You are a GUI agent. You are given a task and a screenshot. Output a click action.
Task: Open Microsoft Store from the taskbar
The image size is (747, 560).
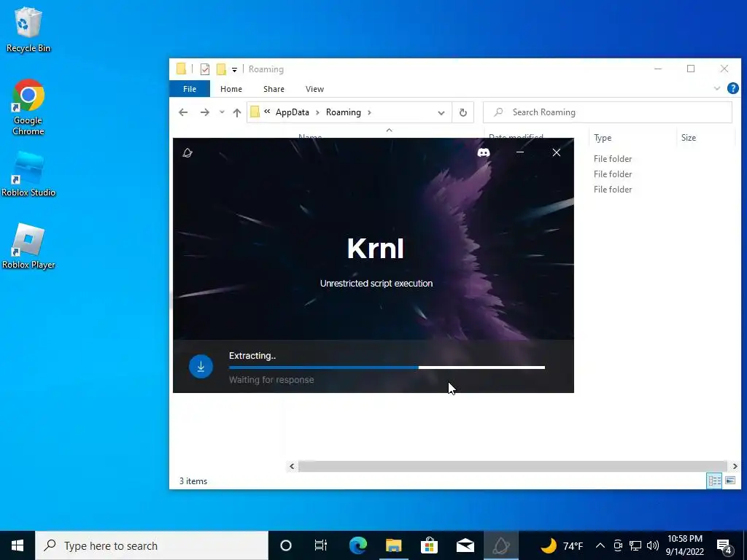(x=429, y=545)
